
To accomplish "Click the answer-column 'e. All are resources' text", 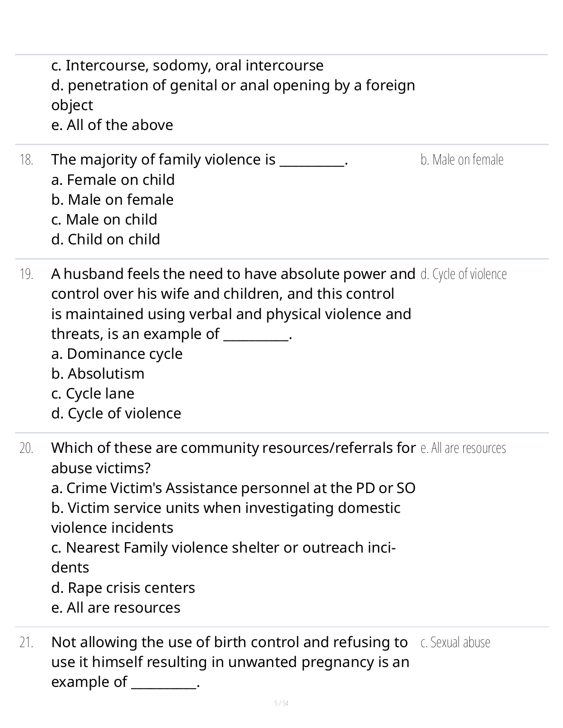I will [x=463, y=448].
